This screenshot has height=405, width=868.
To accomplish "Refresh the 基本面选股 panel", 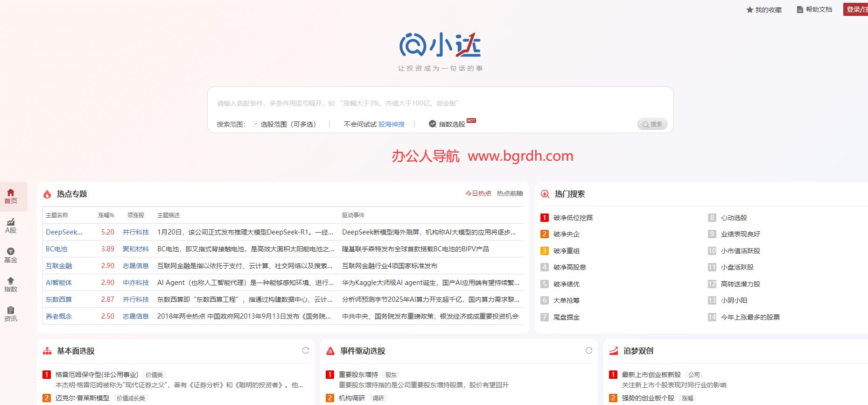I will tap(306, 350).
